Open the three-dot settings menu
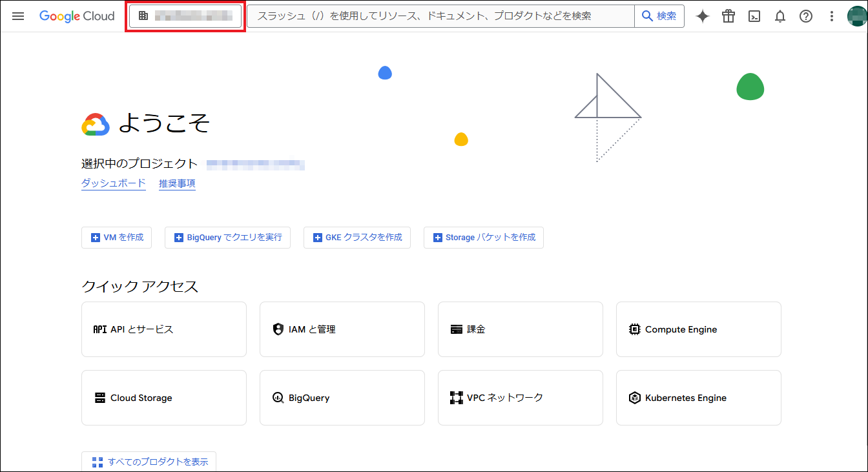 832,16
